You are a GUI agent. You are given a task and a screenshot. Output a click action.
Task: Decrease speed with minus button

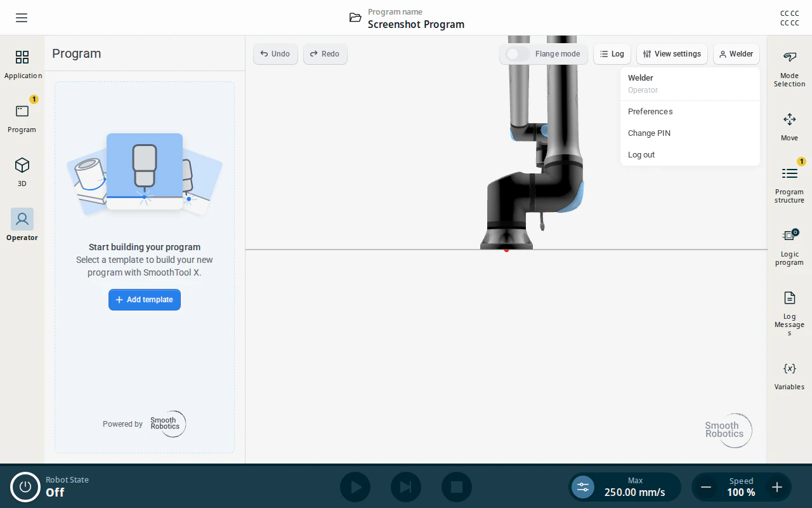click(x=706, y=487)
